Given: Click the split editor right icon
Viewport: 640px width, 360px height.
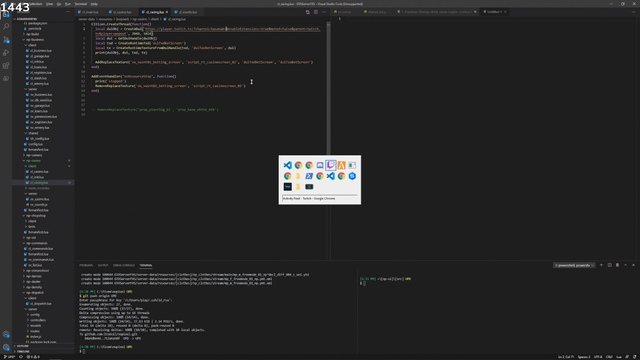Looking at the screenshot, I should click(316, 12).
